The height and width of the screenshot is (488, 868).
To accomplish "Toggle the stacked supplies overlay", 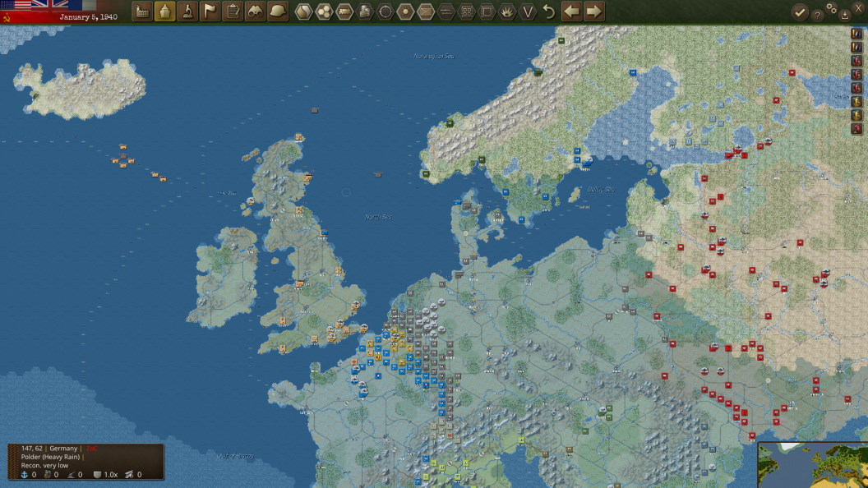I will (x=365, y=11).
